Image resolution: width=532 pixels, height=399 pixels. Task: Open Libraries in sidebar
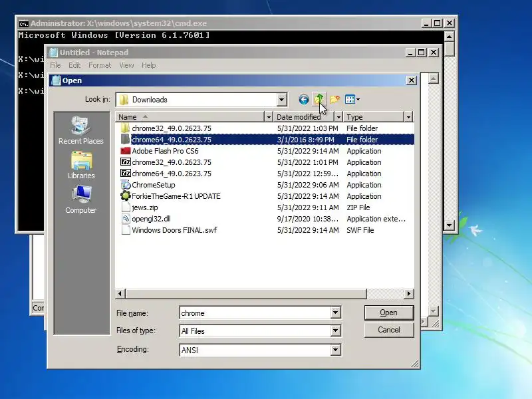[81, 165]
